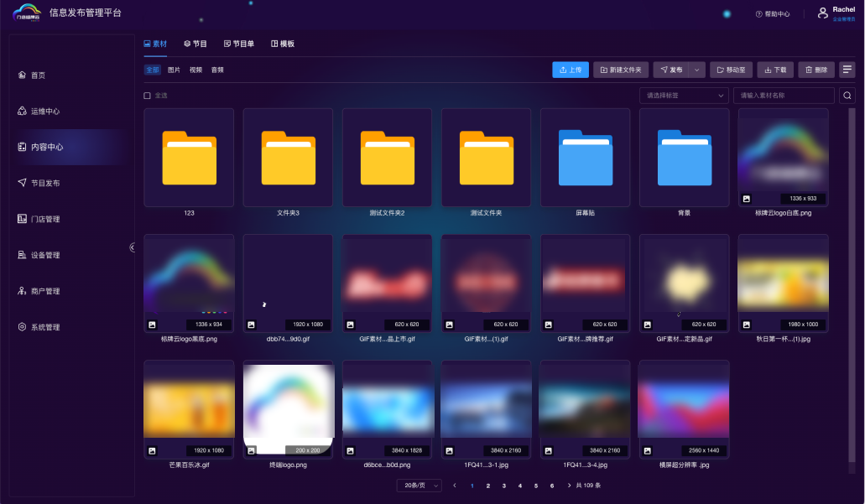Open the 背景 blue folder

(x=684, y=158)
